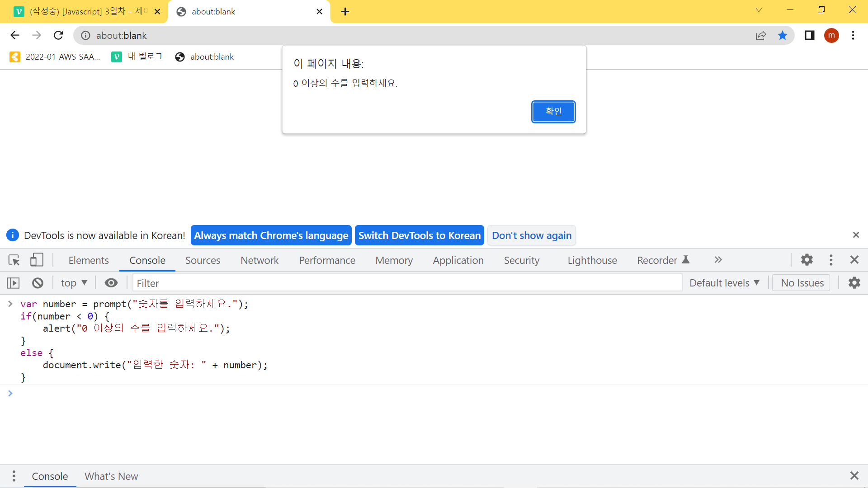
Task: Click the share page icon
Action: coord(761,35)
